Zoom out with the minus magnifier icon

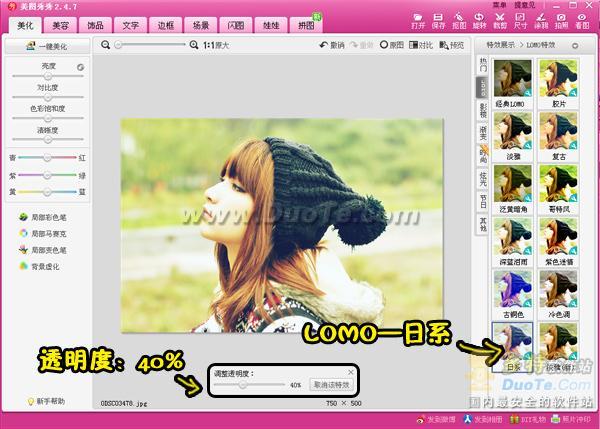(106, 45)
